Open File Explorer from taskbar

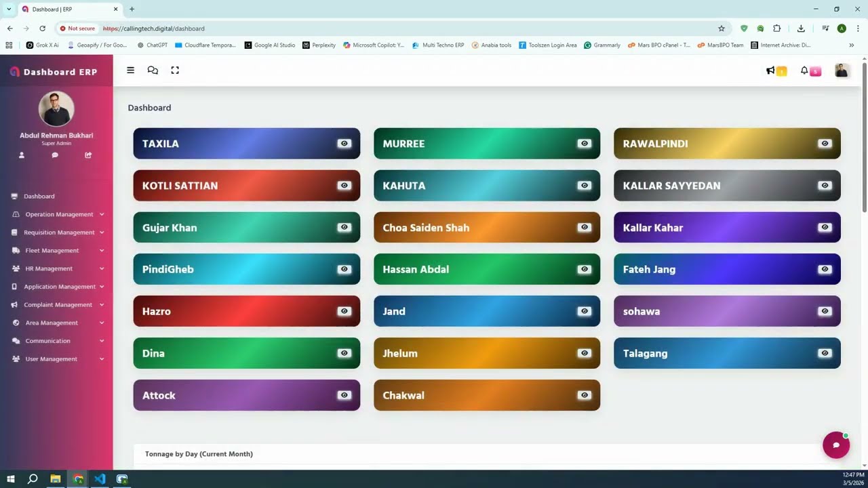55,479
